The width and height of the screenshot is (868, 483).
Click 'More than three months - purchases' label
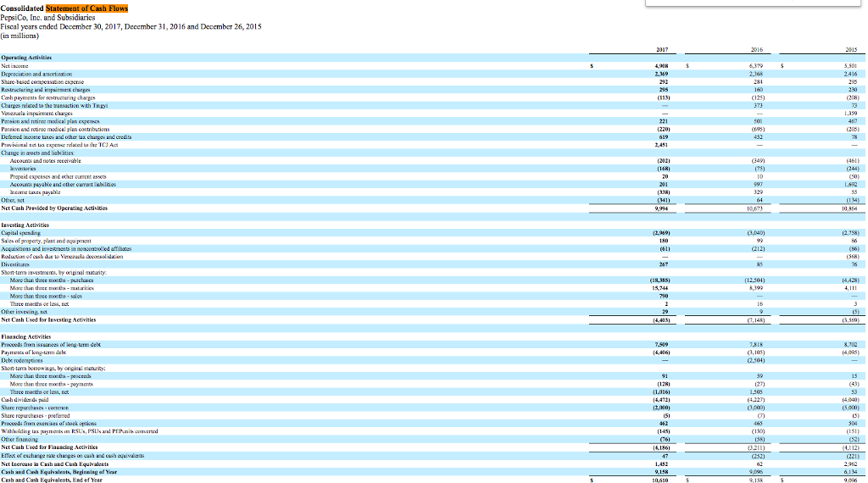[x=52, y=280]
